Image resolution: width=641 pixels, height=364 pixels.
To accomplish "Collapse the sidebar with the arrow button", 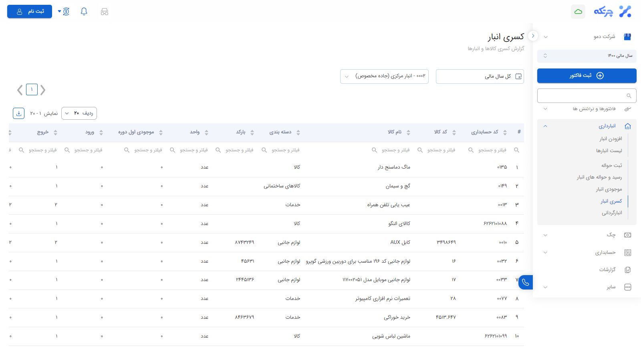I will tap(533, 36).
